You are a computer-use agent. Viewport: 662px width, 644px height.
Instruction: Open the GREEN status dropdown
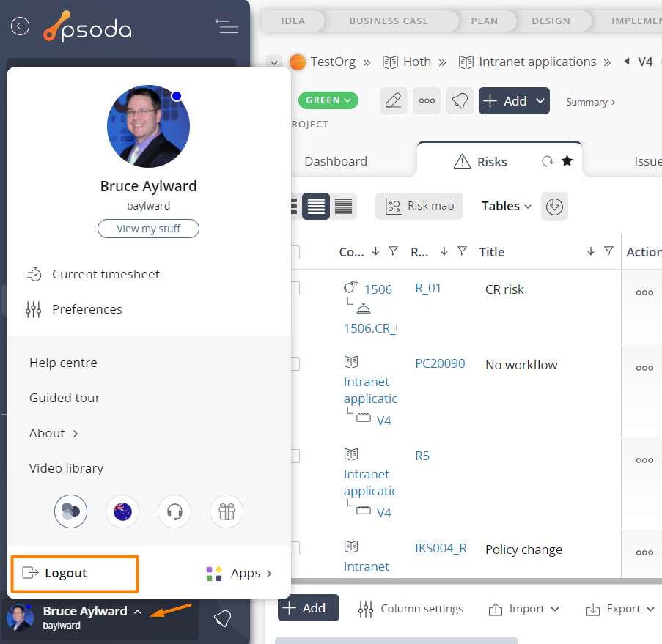pos(328,100)
